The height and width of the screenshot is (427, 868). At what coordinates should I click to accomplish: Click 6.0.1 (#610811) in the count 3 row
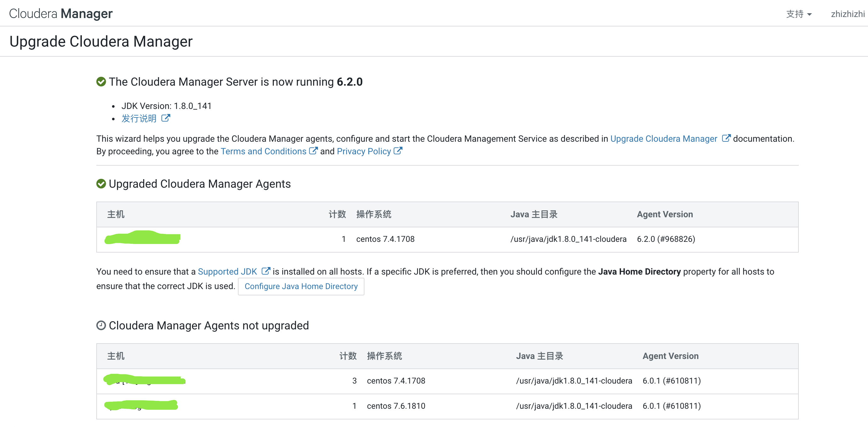pos(672,381)
